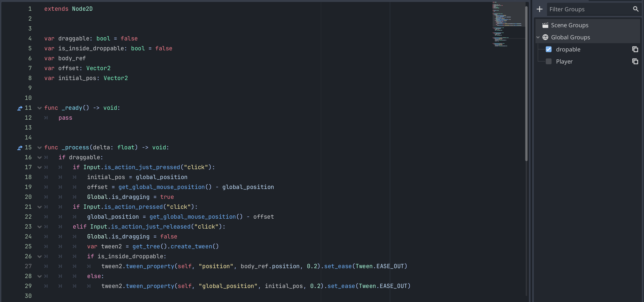Fold the else block at line 28
Screen dimensions: 644x302
coord(40,276)
